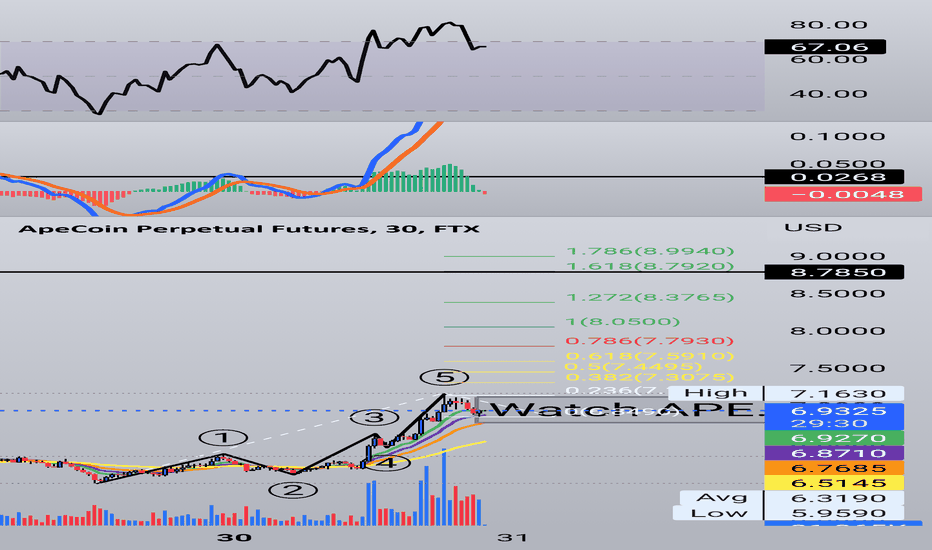This screenshot has width=932, height=550.
Task: Click the 8.5000 price axis value
Action: (837, 294)
